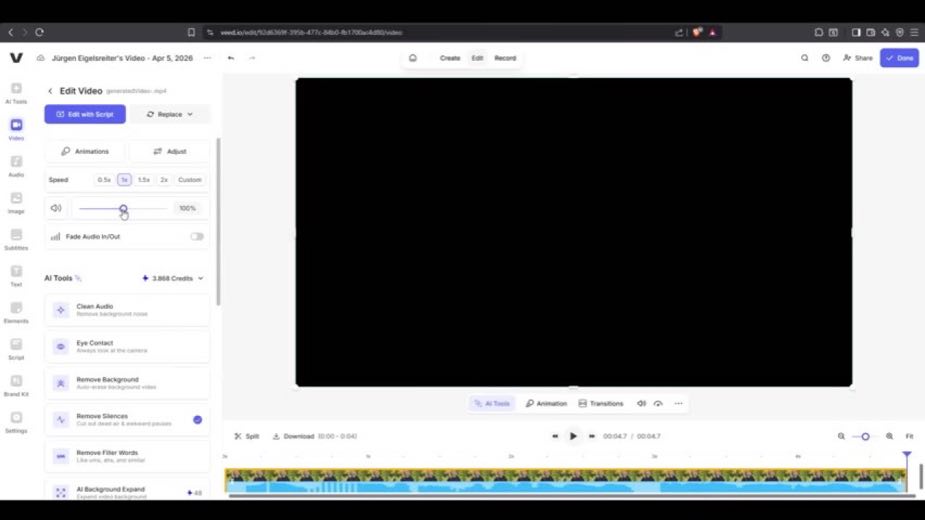The height and width of the screenshot is (520, 925).
Task: Open the Brand Kit sidebar section
Action: pyautogui.click(x=16, y=385)
